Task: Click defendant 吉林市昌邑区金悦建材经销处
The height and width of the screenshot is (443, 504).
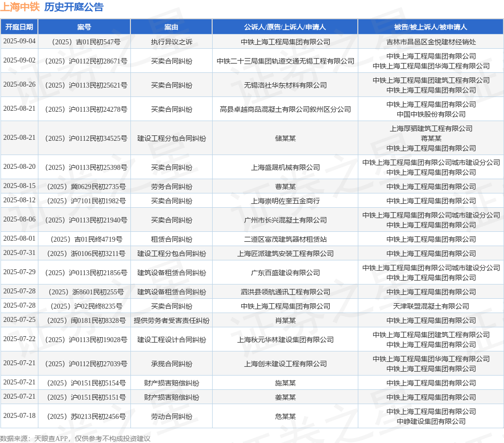Action: 431,42
